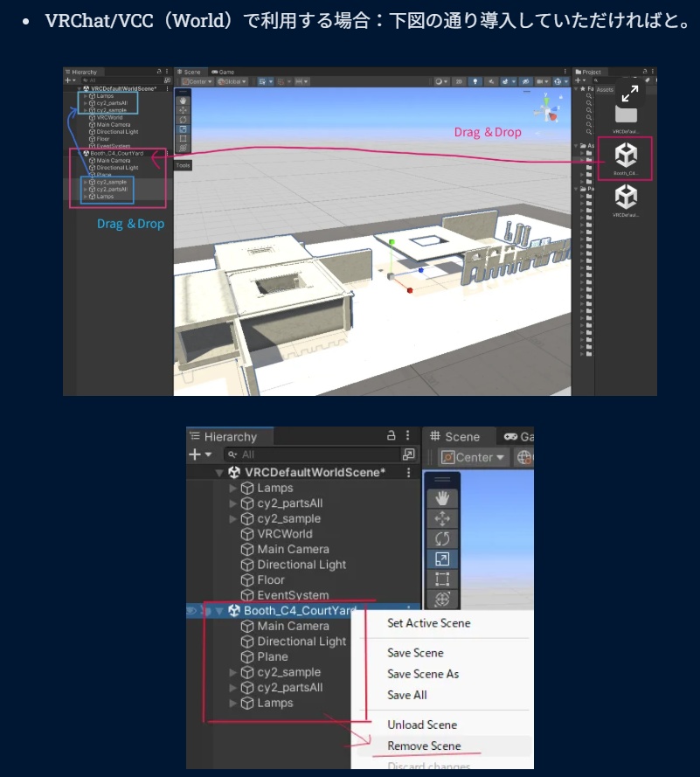The image size is (700, 777).
Task: Toggle scene lighting bulb in top toolbar
Action: [475, 81]
